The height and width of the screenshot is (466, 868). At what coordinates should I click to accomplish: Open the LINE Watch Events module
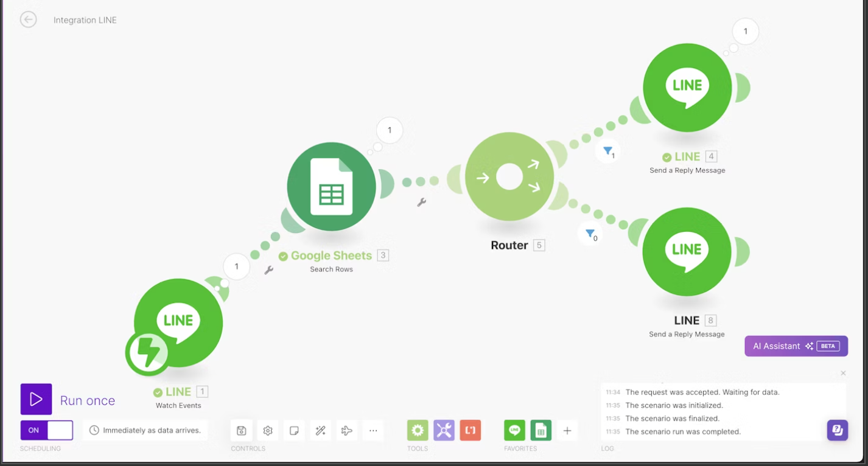point(178,322)
